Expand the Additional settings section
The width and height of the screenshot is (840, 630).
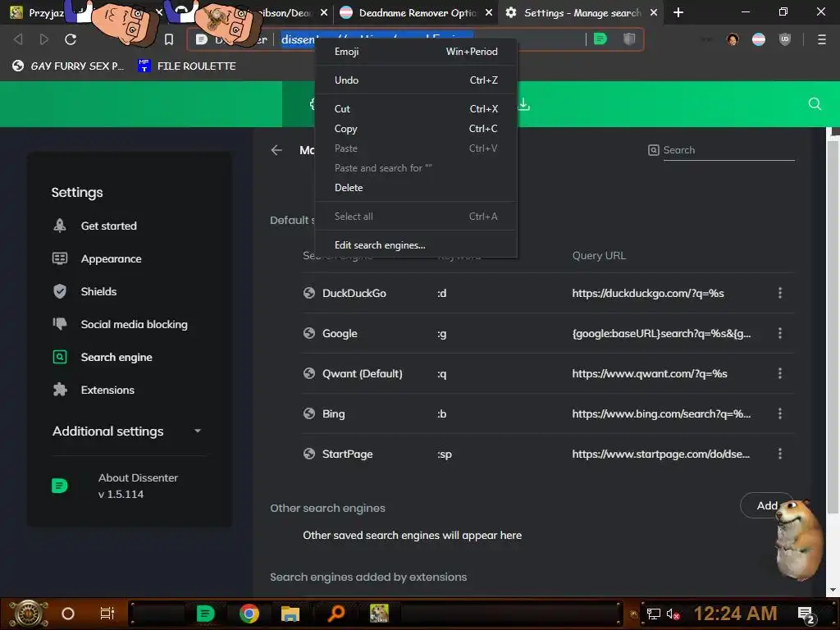(x=127, y=431)
